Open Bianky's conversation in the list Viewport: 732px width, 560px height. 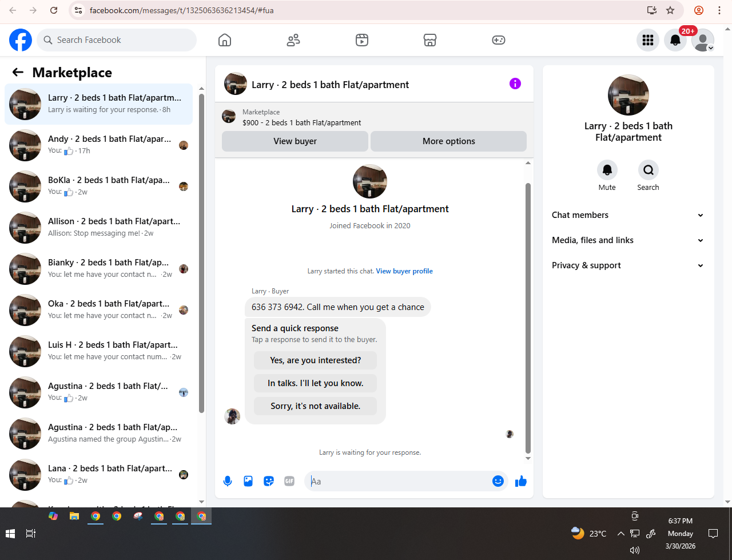click(99, 269)
